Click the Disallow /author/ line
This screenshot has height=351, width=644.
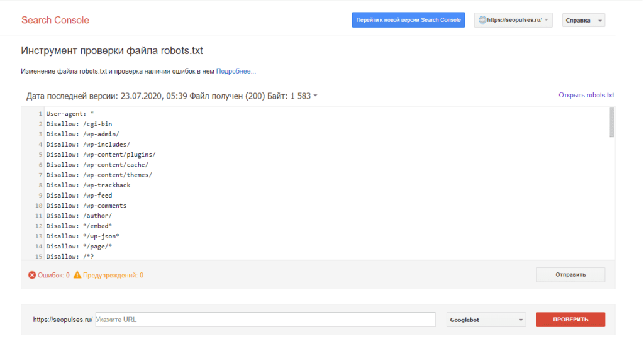tap(79, 215)
